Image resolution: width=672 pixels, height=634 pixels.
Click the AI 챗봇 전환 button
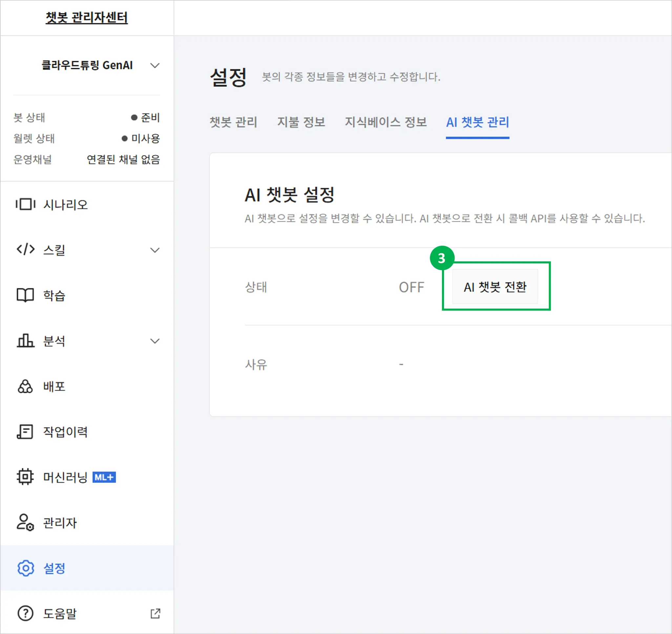point(495,287)
